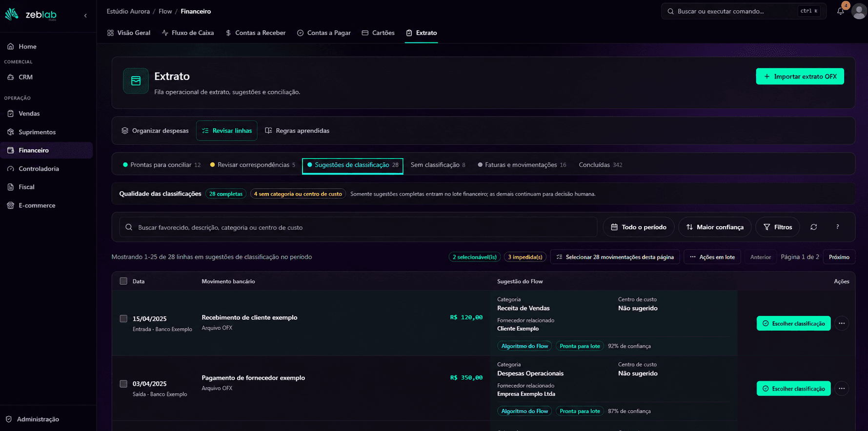Collapse the sidebar with the chevron arrow
868x431 pixels.
click(85, 16)
